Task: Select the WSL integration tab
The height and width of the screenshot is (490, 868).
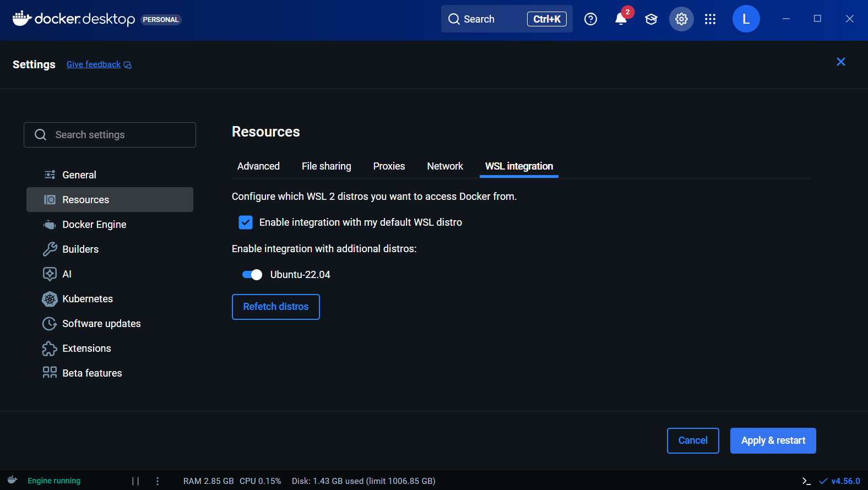Action: pyautogui.click(x=519, y=166)
